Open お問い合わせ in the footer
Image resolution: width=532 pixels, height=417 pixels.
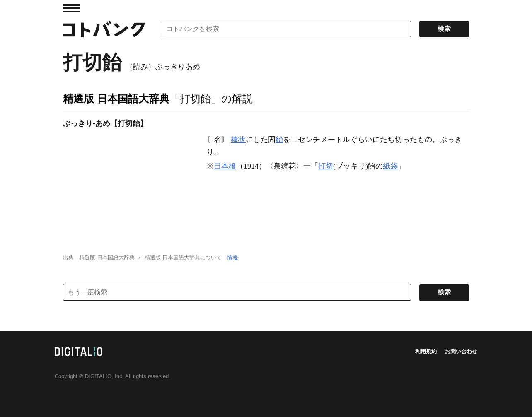coord(461,352)
